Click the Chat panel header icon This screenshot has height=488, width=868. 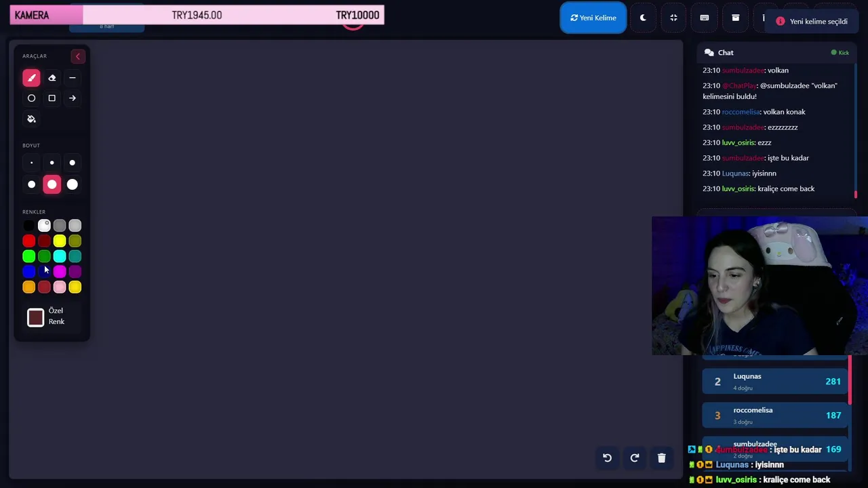click(x=709, y=52)
